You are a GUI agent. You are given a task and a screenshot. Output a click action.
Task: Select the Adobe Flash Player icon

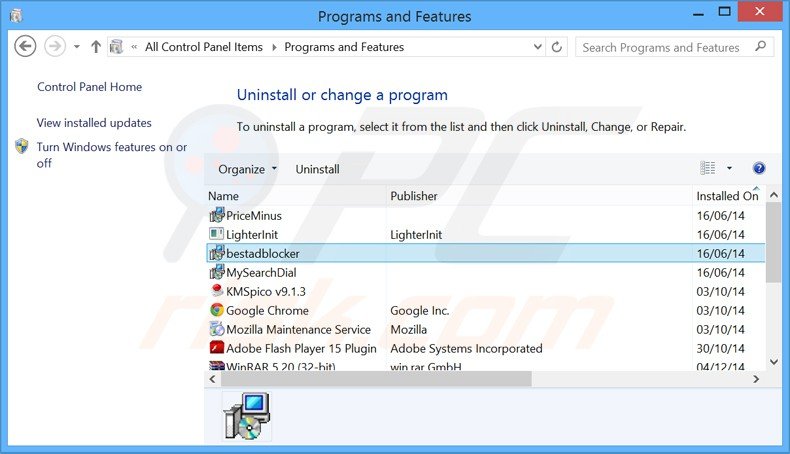217,348
